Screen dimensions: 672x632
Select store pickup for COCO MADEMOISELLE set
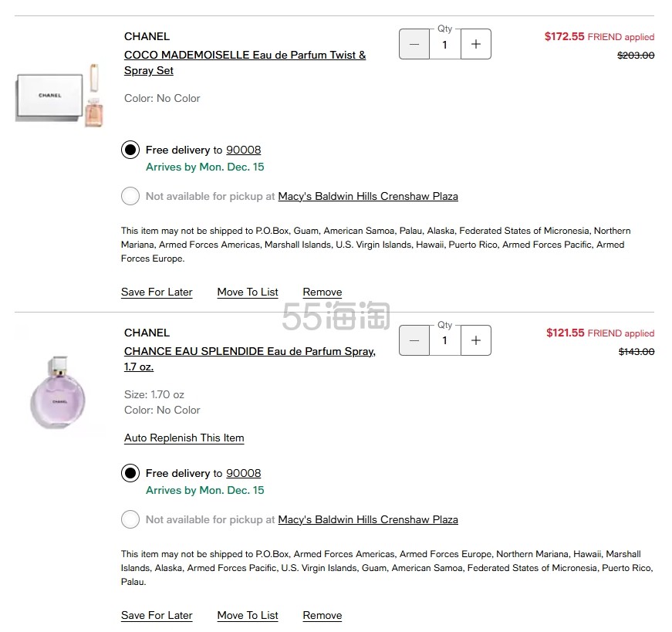130,197
